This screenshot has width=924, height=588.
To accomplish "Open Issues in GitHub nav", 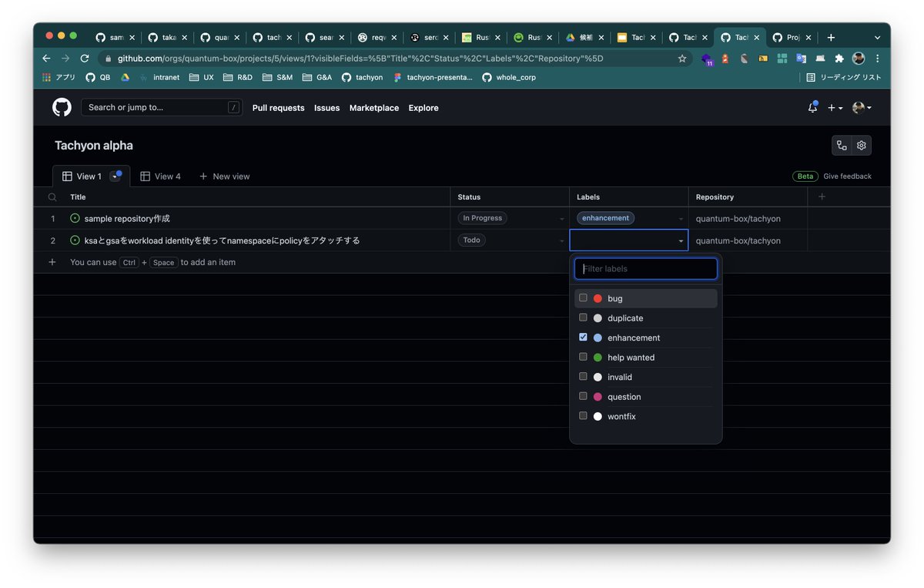I will [326, 108].
